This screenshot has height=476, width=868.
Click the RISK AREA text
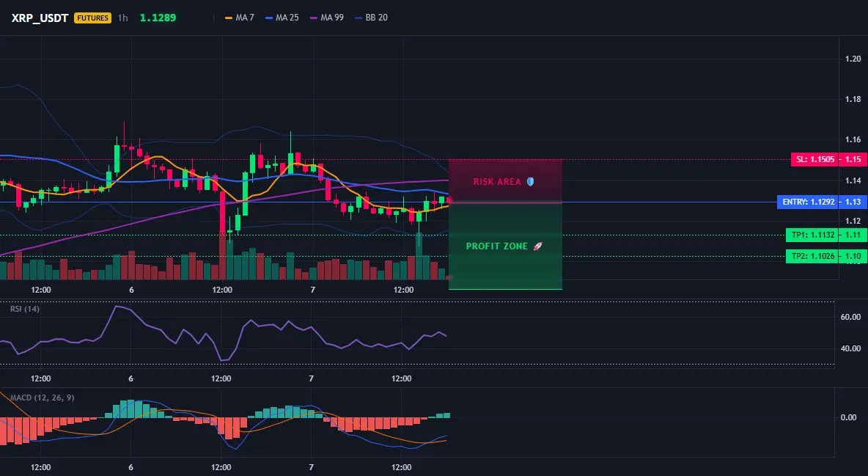(x=497, y=182)
